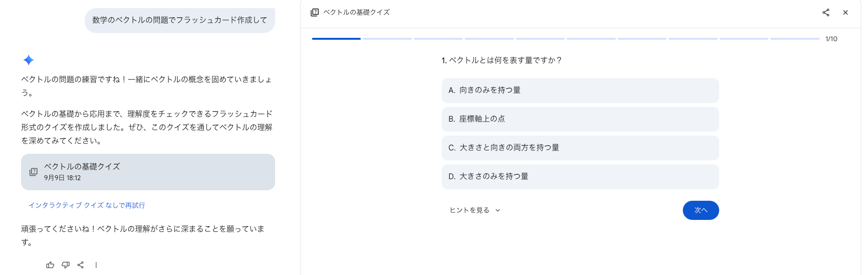Click the quiz icon beside the ベクトルの基礎クイズ title
The width and height of the screenshot is (868, 275).
(314, 12)
